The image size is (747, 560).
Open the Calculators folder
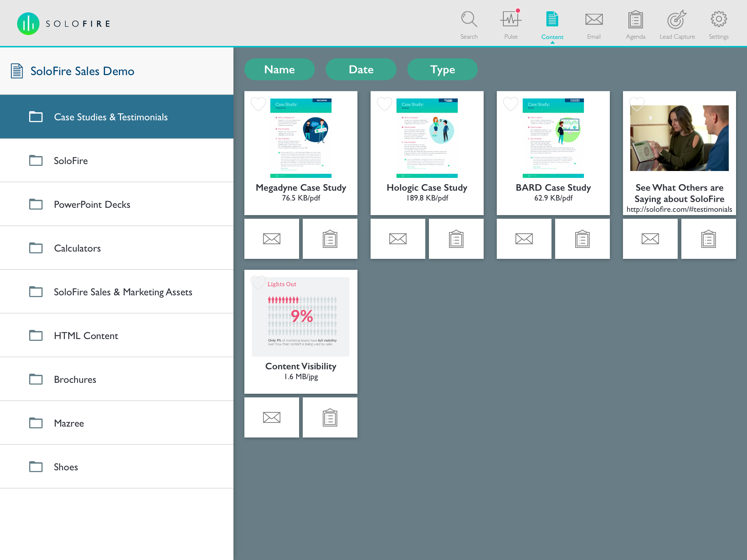tap(117, 248)
